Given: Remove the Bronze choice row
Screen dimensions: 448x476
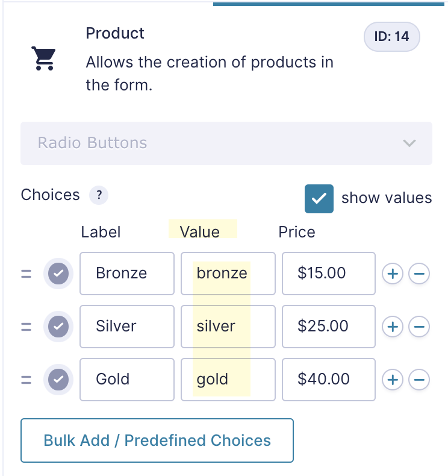Looking at the screenshot, I should tap(419, 274).
